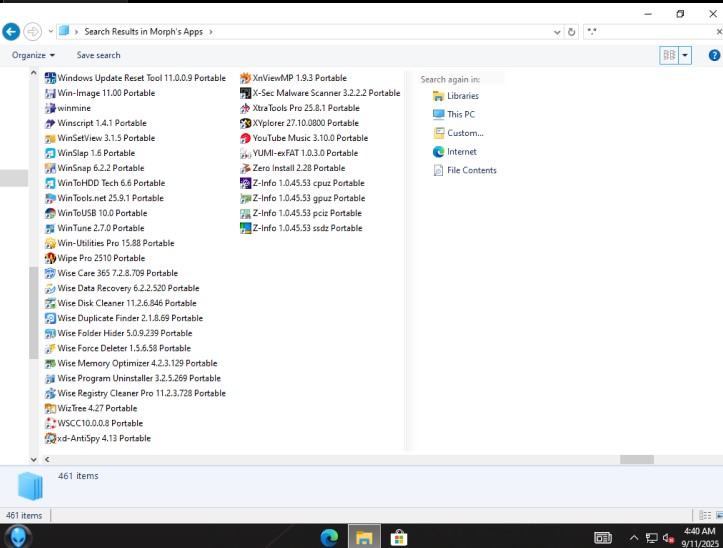Select the WinSnap 6.2.2 Portable icon
This screenshot has width=723, height=548.
tap(50, 168)
